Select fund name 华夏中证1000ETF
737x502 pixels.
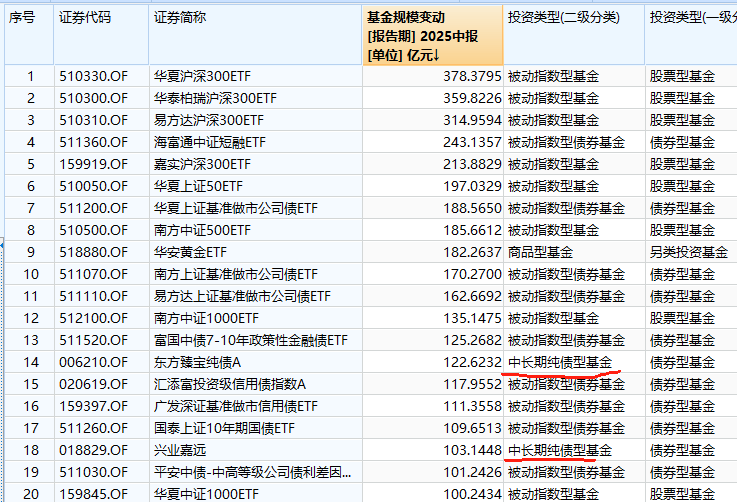[x=206, y=494]
